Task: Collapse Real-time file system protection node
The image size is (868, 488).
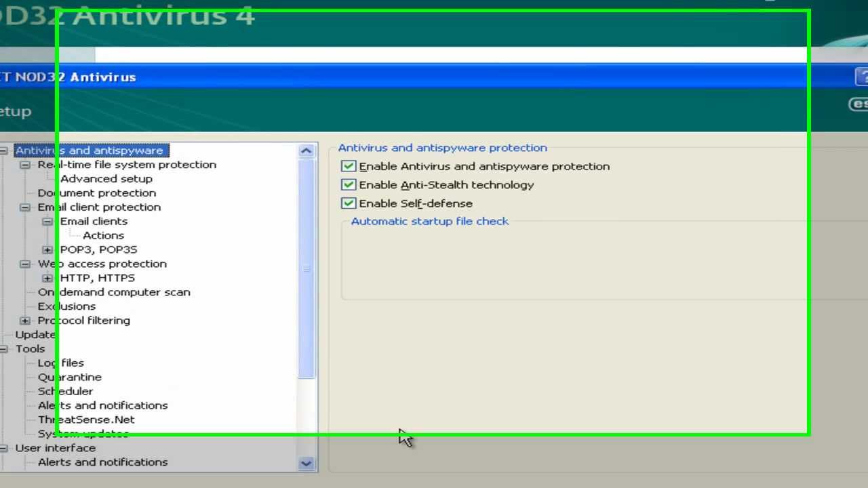Action: (25, 165)
